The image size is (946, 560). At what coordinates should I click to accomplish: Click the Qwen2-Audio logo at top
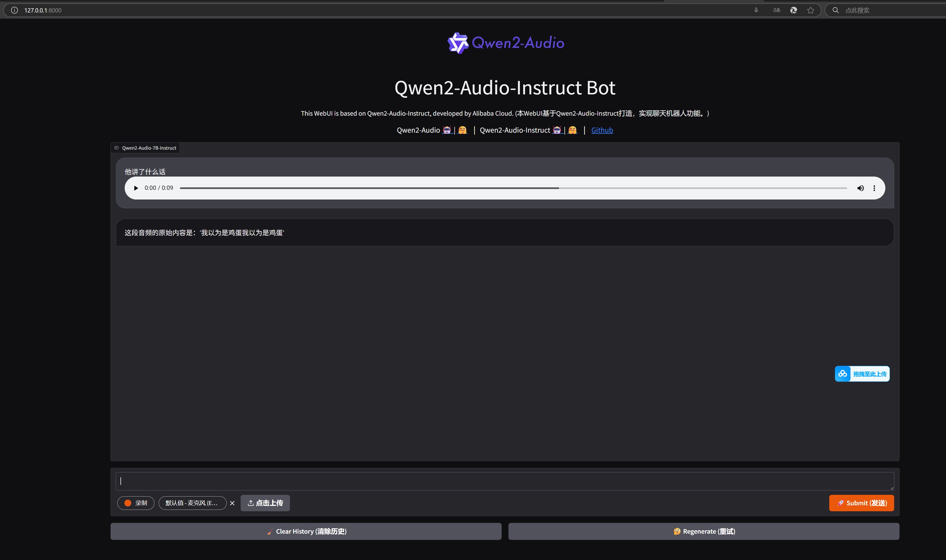(x=506, y=43)
